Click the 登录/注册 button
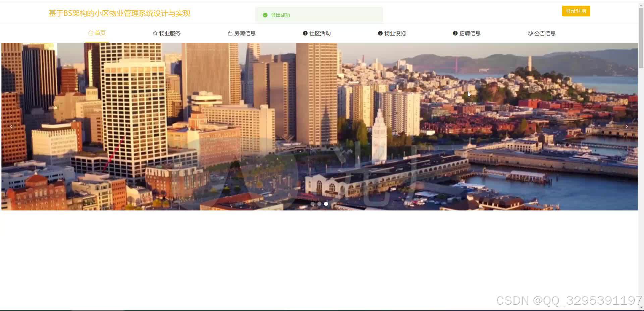 (x=576, y=11)
